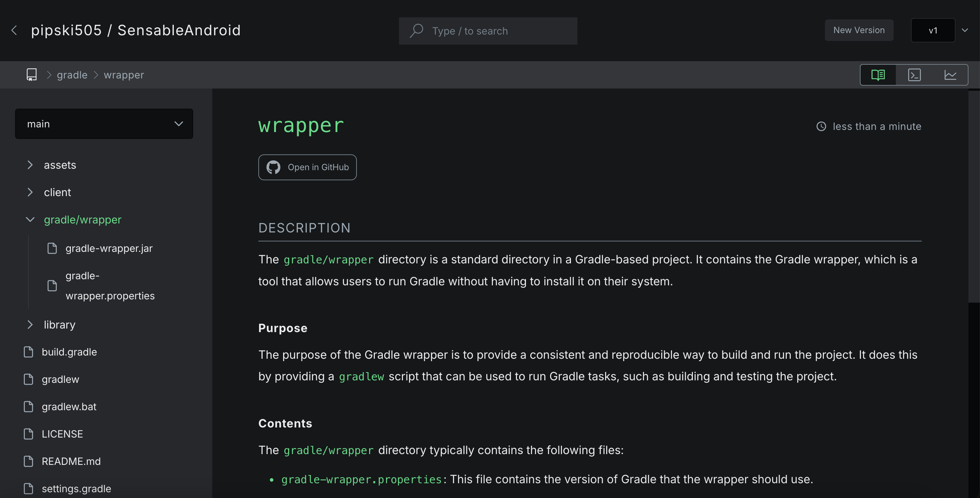980x498 pixels.
Task: Click the README.md file in sidebar
Action: 71,462
